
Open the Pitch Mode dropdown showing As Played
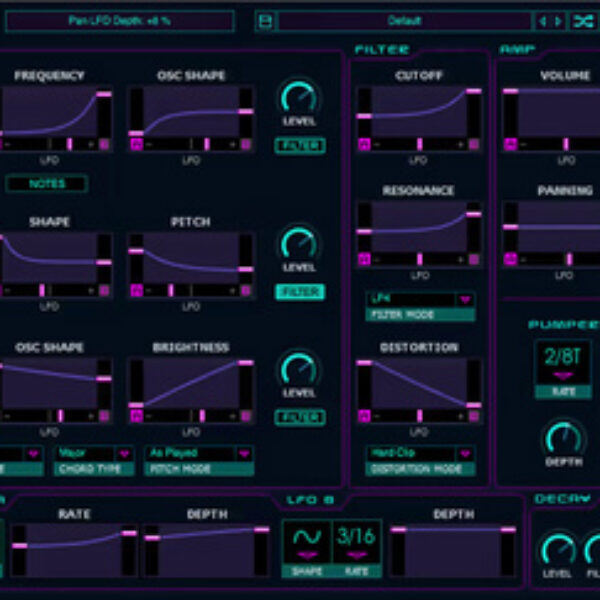199,454
